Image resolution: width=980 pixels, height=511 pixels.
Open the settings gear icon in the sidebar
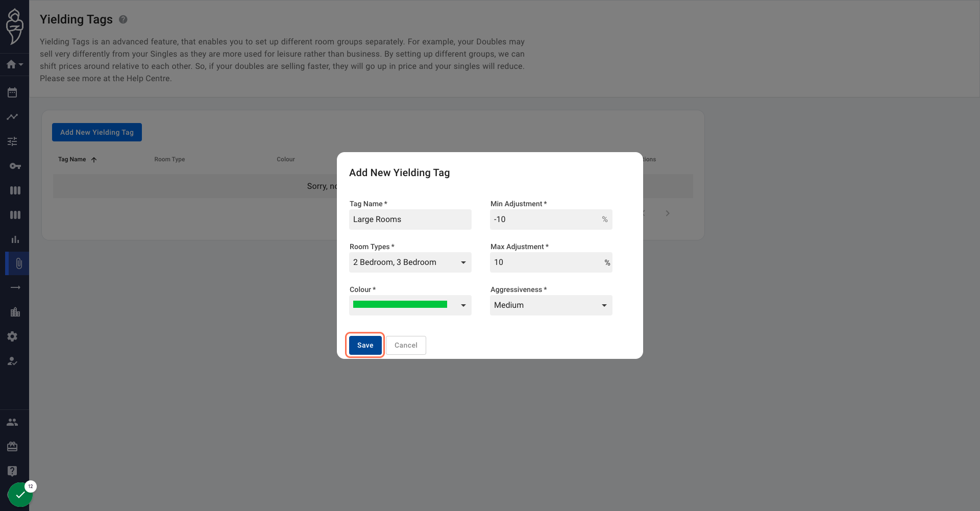pos(13,336)
